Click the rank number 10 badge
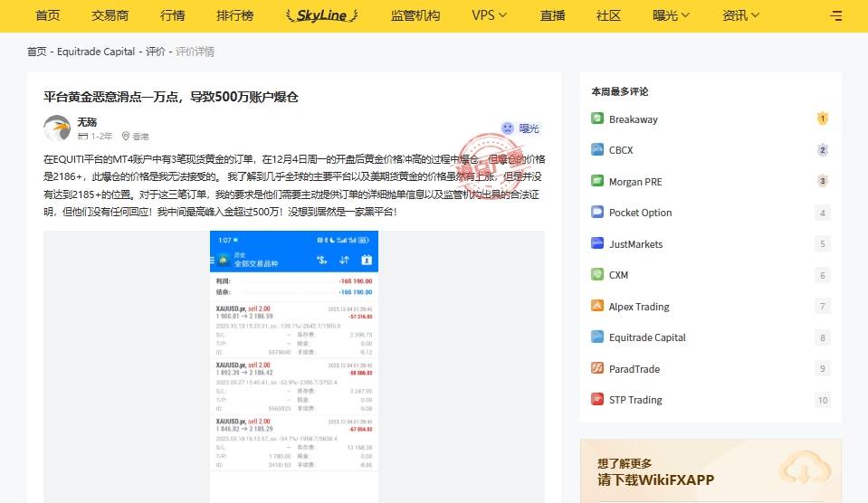The height and width of the screenshot is (503, 868). tap(823, 400)
